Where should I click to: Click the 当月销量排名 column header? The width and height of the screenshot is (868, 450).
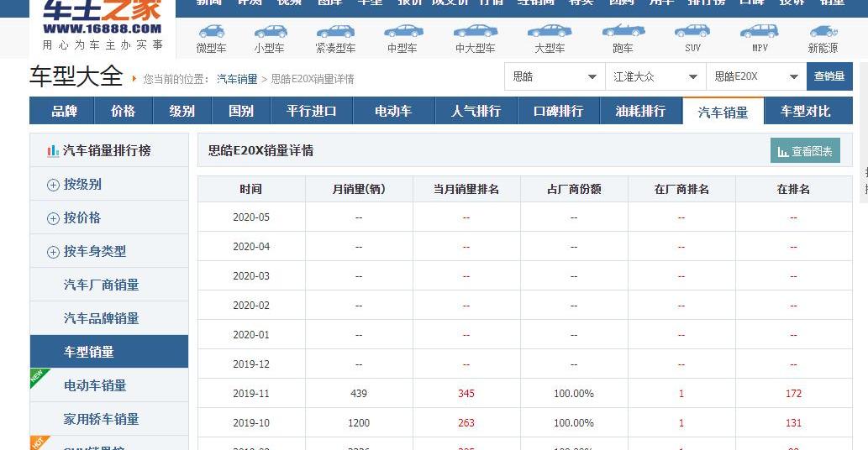click(466, 189)
